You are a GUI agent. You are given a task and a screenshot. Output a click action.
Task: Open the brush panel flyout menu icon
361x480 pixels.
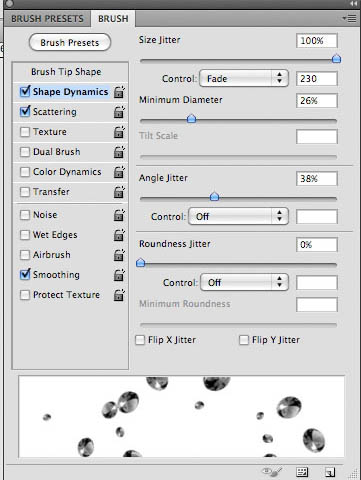(x=350, y=18)
